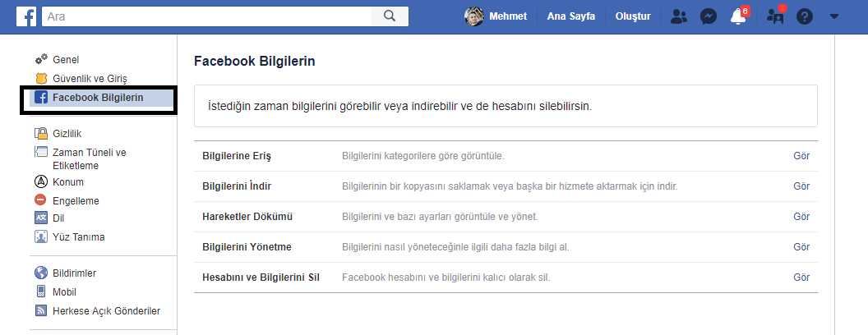Click 'Facebook hesabını ve bilgilerini kalıcı olarak sil.' text

point(446,277)
